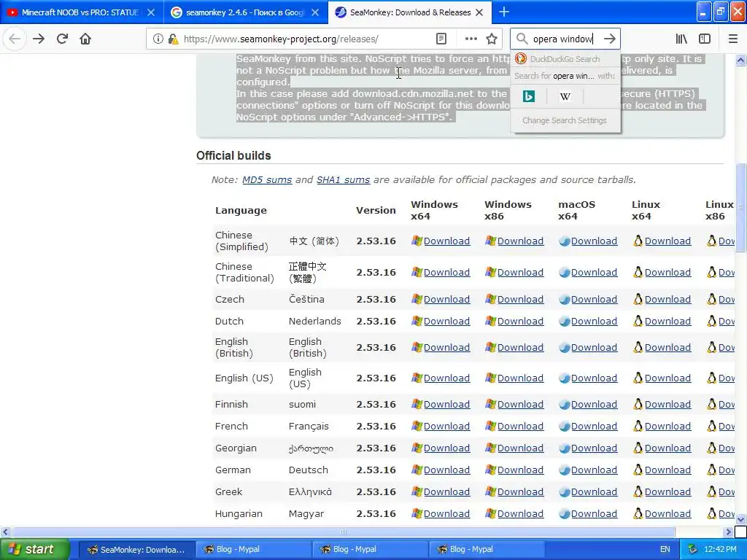Download English (US) Windows x86 build
Image resolution: width=747 pixels, height=560 pixels.
click(520, 378)
